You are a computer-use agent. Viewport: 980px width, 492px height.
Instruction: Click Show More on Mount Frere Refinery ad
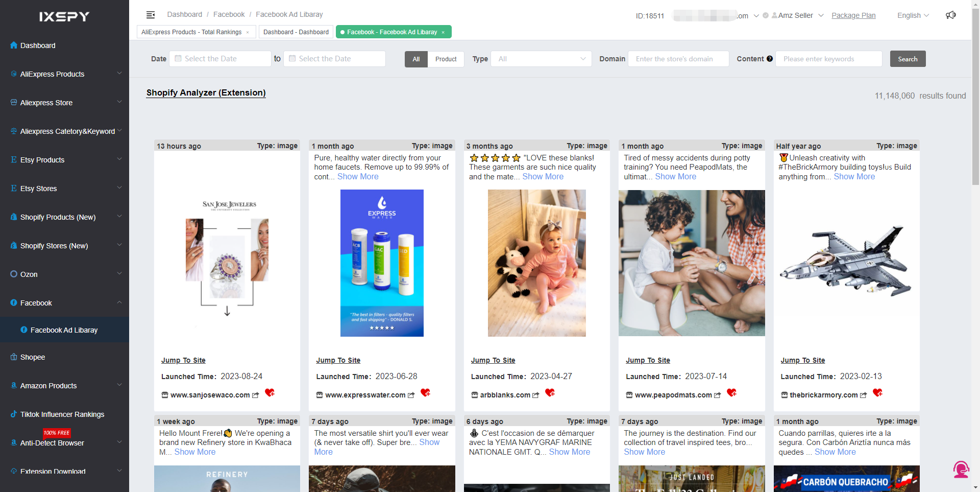[x=195, y=452]
